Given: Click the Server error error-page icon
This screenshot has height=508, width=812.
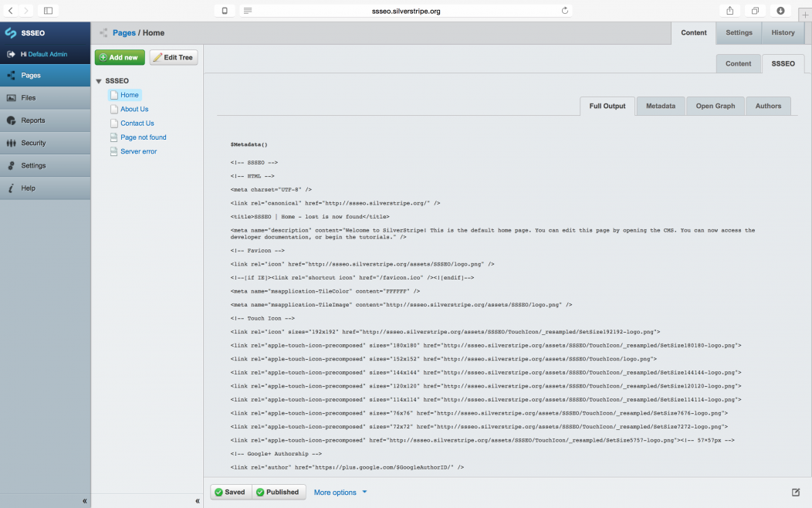Looking at the screenshot, I should click(114, 151).
